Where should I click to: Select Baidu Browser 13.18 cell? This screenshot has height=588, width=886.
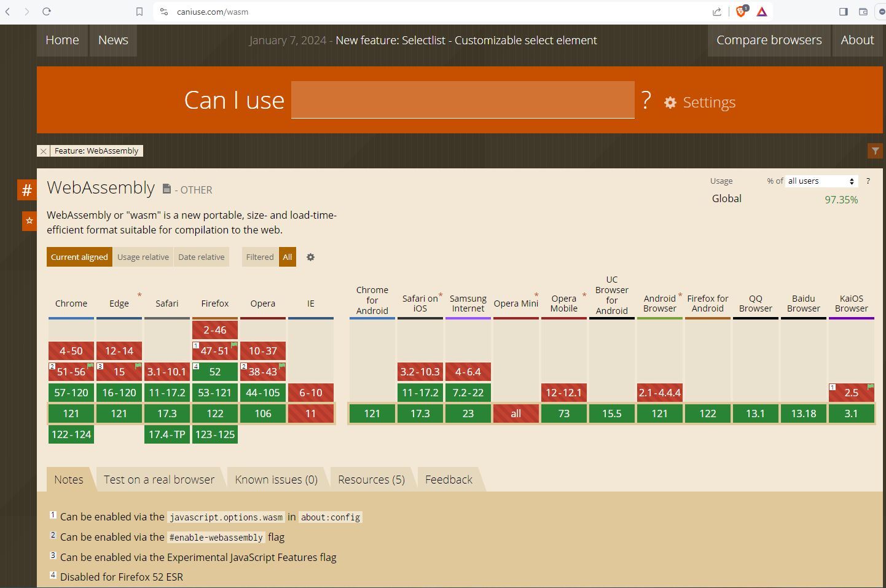click(x=804, y=414)
